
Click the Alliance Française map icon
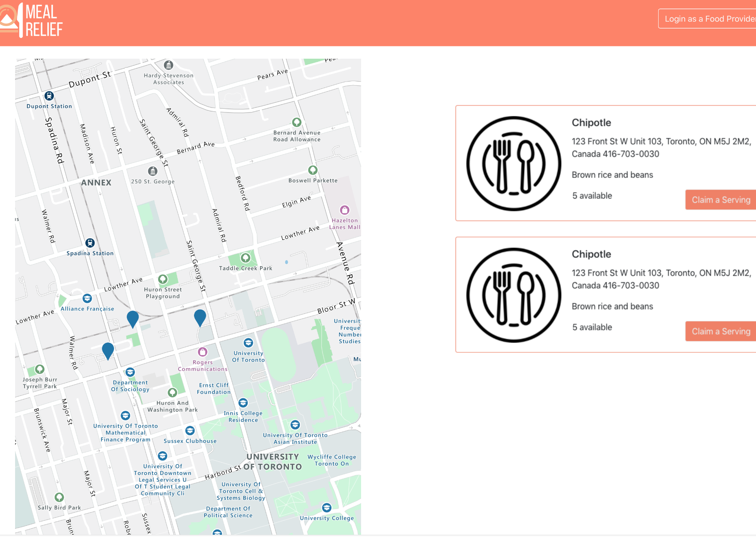click(87, 298)
